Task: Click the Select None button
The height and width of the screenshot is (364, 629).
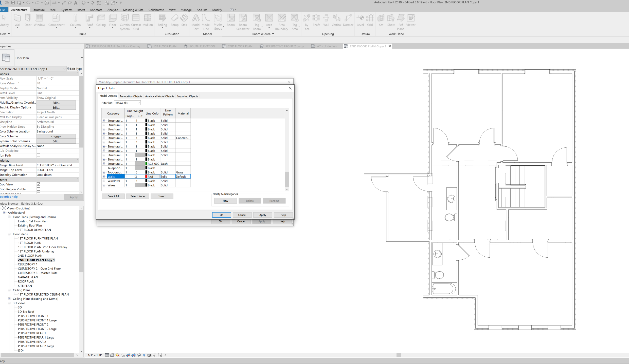Action: pyautogui.click(x=137, y=196)
